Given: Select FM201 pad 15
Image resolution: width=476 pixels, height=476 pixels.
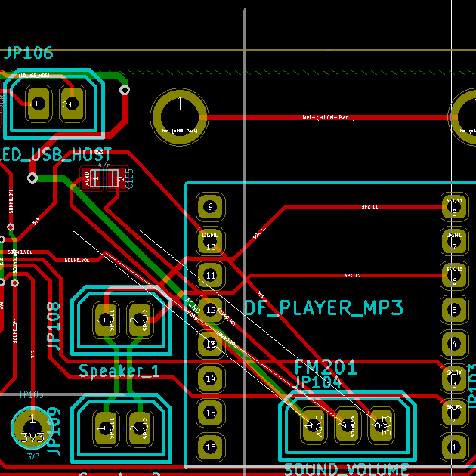Looking at the screenshot, I should 210,413.
